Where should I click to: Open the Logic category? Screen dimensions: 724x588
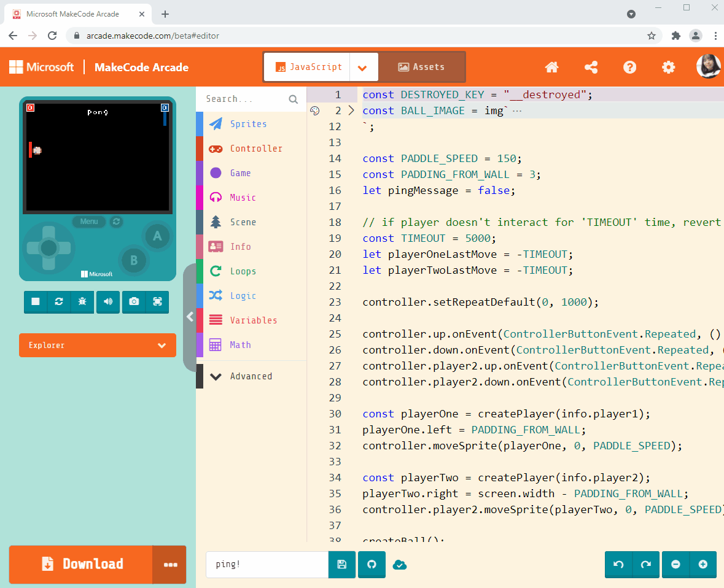pos(251,296)
